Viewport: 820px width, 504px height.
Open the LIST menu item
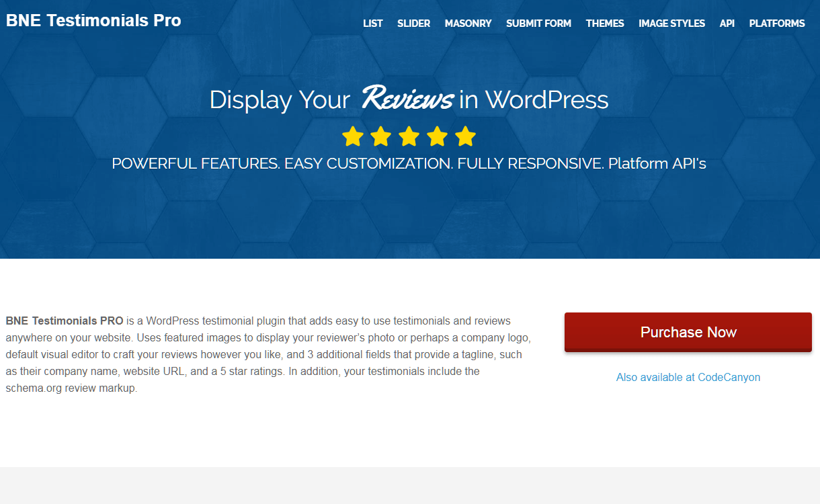click(372, 23)
